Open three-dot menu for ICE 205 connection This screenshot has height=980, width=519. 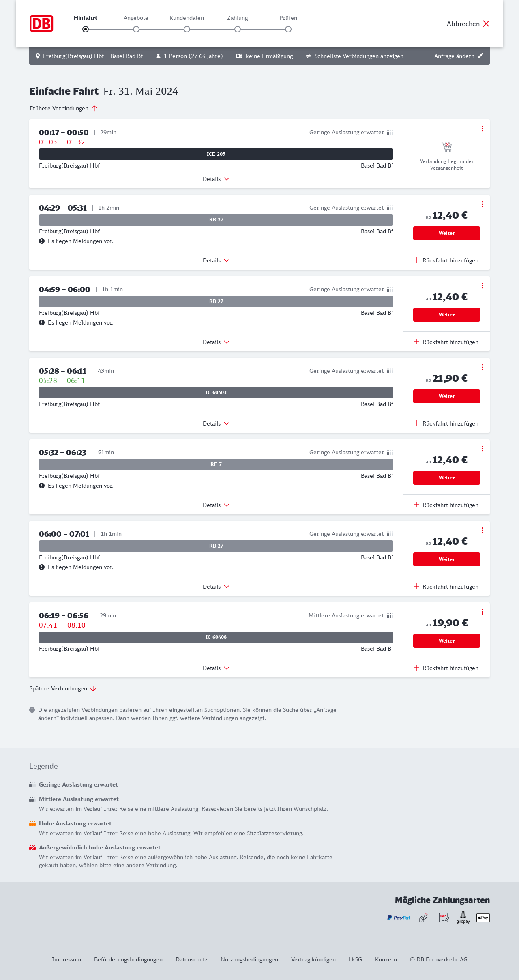click(x=482, y=129)
